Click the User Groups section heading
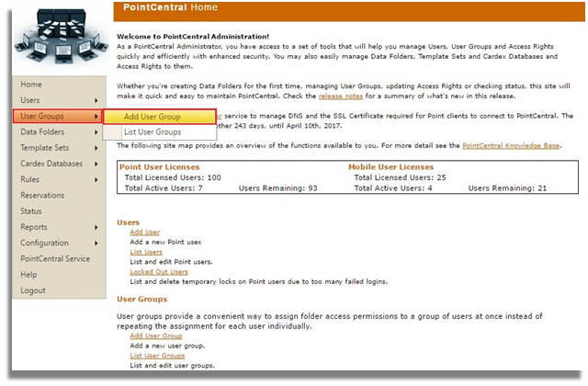The height and width of the screenshot is (386, 588). click(142, 299)
